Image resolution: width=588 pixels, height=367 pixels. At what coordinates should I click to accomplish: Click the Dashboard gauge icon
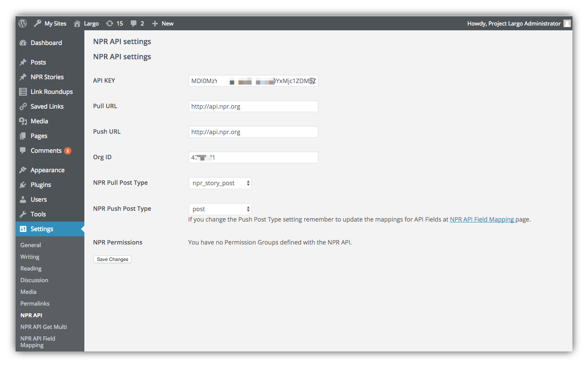(23, 43)
